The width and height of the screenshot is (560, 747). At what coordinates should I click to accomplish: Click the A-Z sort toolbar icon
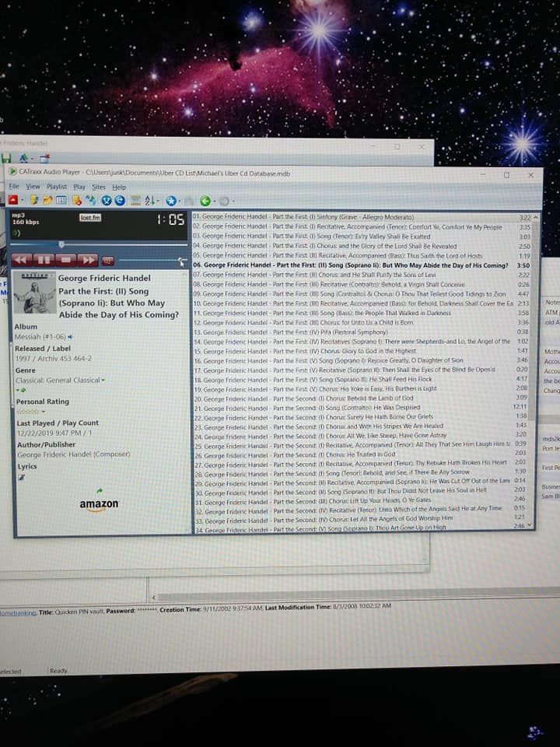150,201
